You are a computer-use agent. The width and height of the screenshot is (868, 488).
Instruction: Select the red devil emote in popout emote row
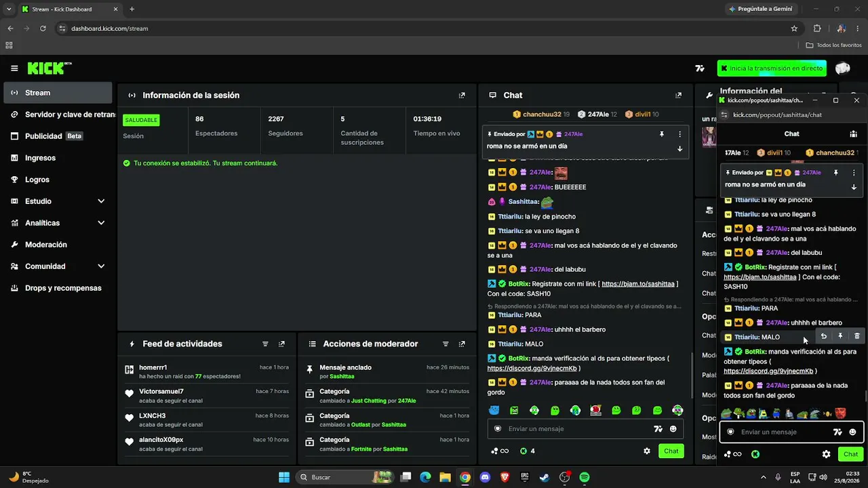point(841,413)
